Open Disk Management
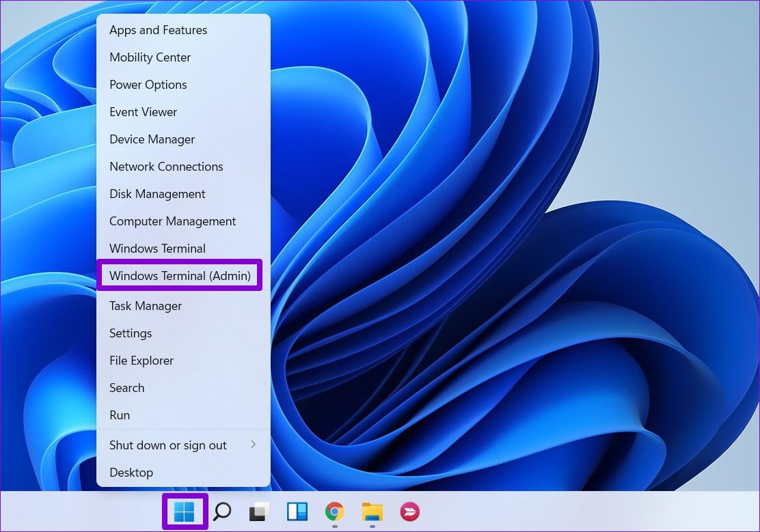This screenshot has height=532, width=760. (157, 193)
